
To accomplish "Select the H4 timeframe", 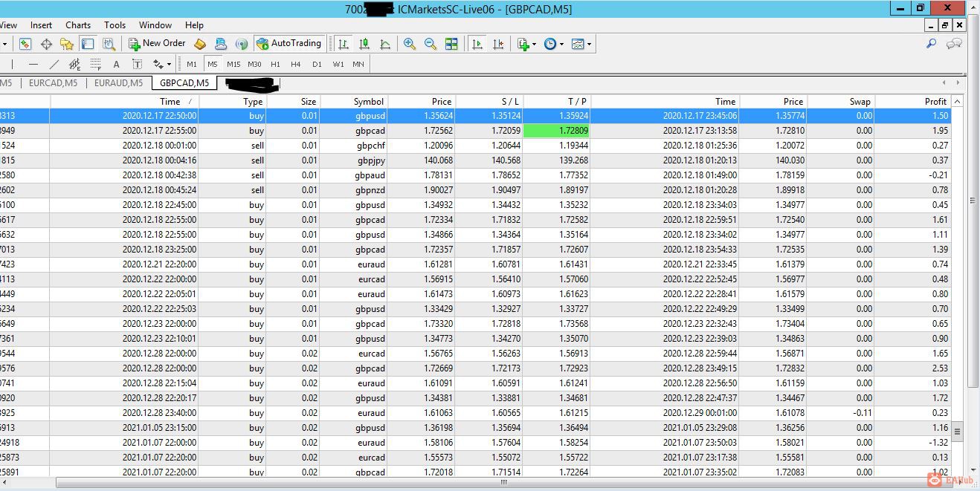I will pos(296,64).
